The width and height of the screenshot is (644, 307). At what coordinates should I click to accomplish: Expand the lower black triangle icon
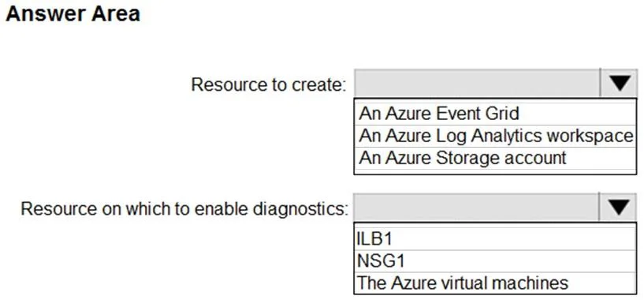(620, 208)
